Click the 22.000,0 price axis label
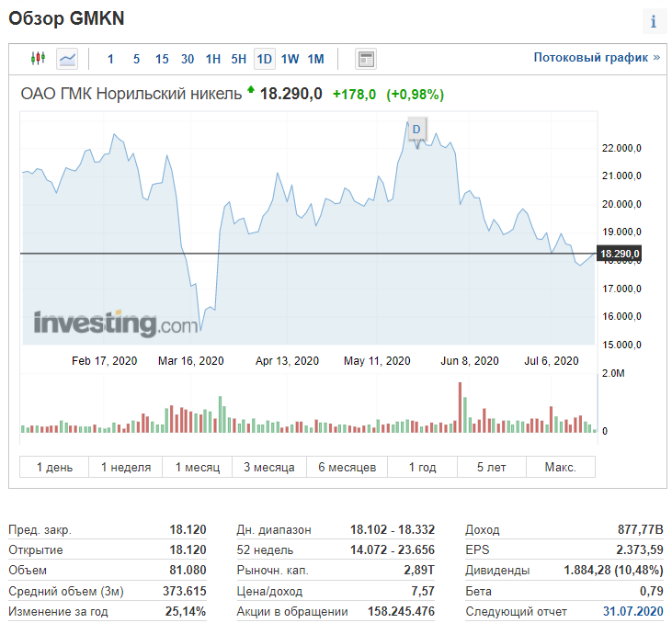Image resolution: width=672 pixels, height=623 pixels. point(621,148)
